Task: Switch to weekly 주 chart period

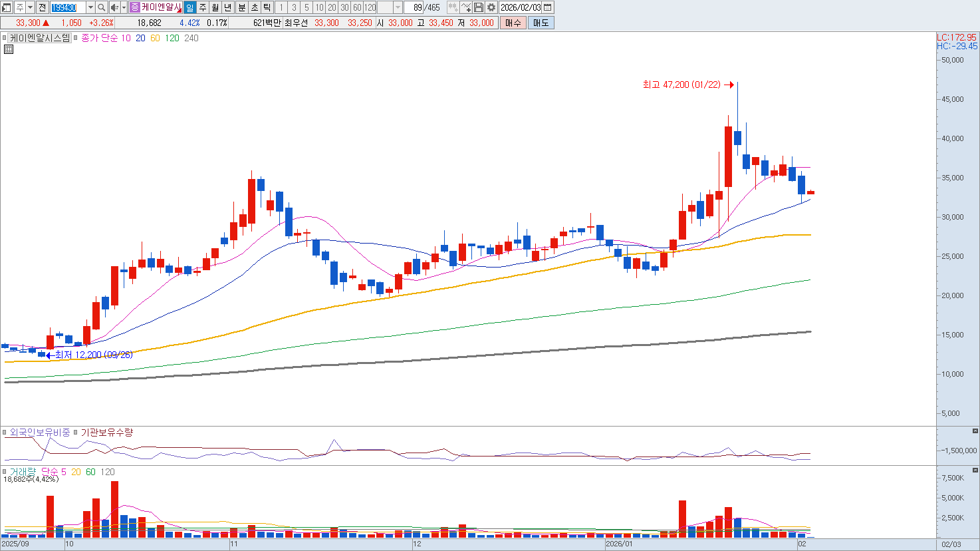Action: [203, 7]
